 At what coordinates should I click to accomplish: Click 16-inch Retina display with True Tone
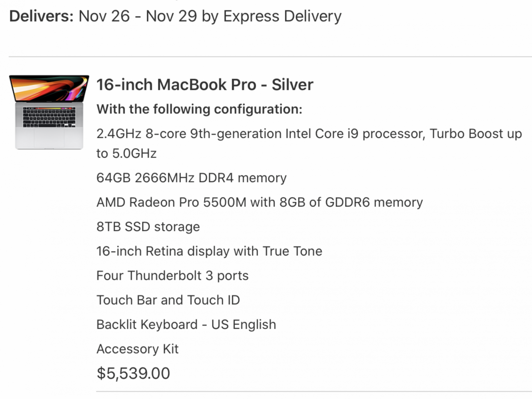209,251
